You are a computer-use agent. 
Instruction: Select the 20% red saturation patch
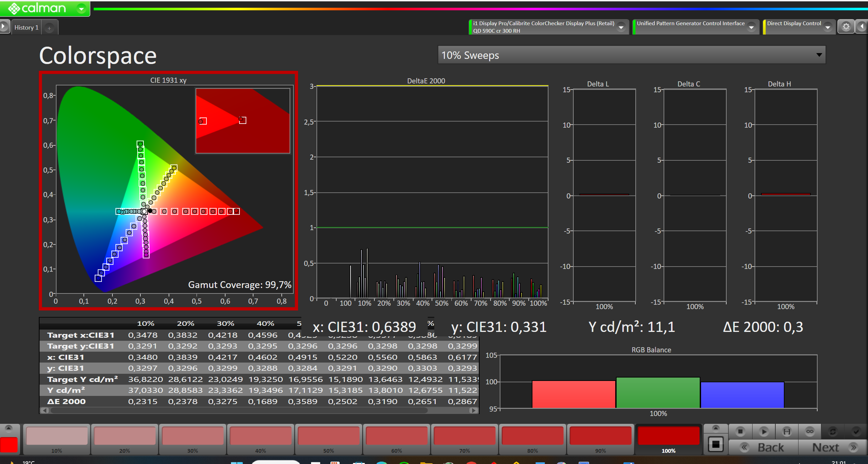(x=125, y=439)
